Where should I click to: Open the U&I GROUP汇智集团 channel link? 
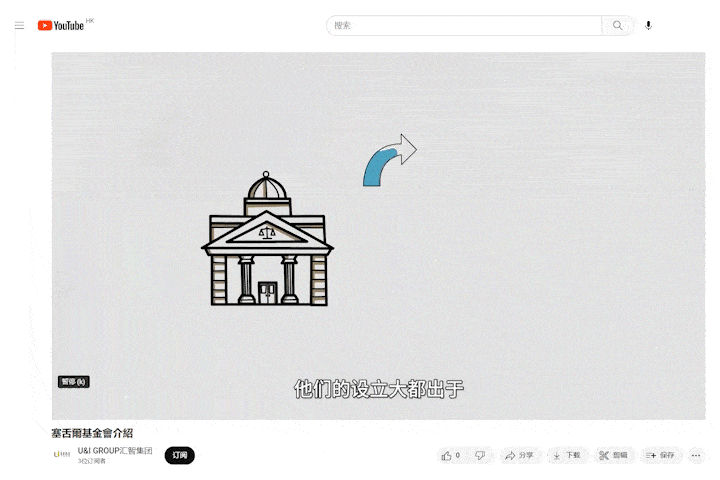(x=115, y=451)
